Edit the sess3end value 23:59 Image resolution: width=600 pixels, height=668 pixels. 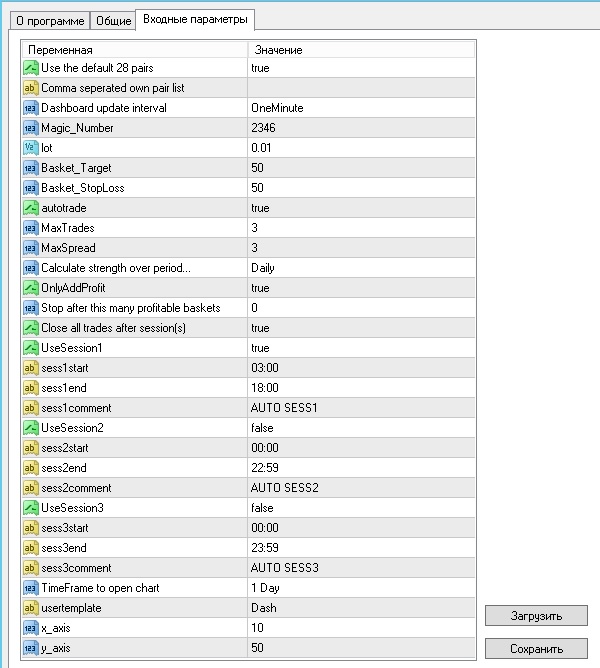(361, 548)
